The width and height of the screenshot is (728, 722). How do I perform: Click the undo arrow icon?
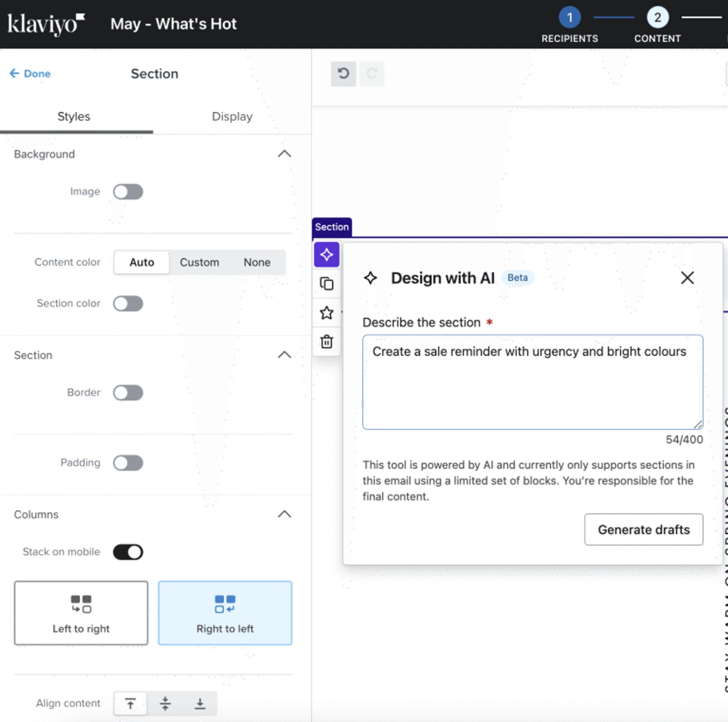point(343,74)
